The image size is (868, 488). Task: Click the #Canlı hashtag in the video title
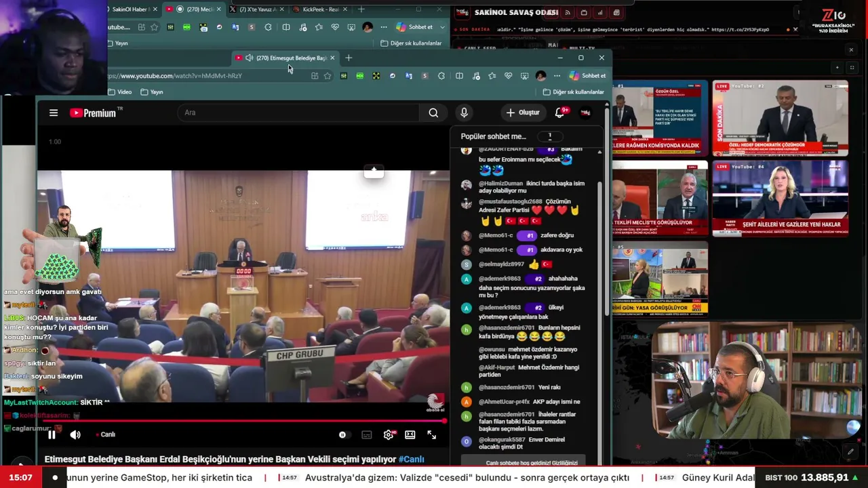pyautogui.click(x=411, y=459)
